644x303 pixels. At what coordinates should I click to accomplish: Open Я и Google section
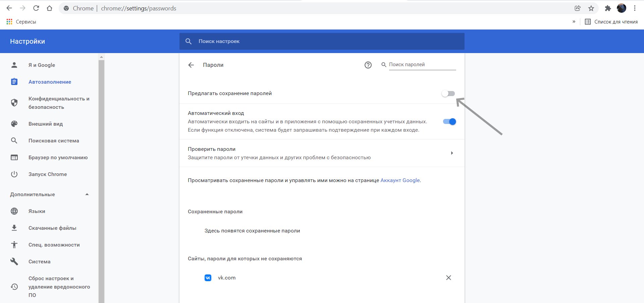42,65
